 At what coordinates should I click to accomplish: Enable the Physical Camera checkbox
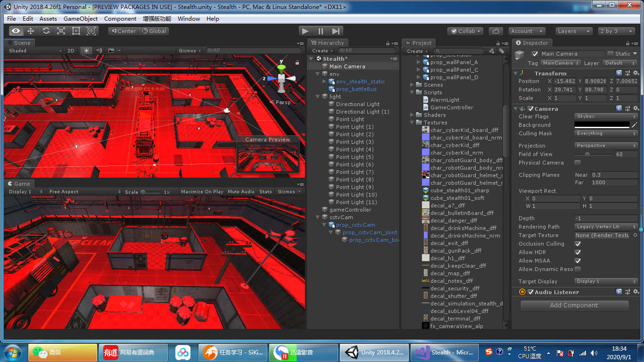[578, 163]
